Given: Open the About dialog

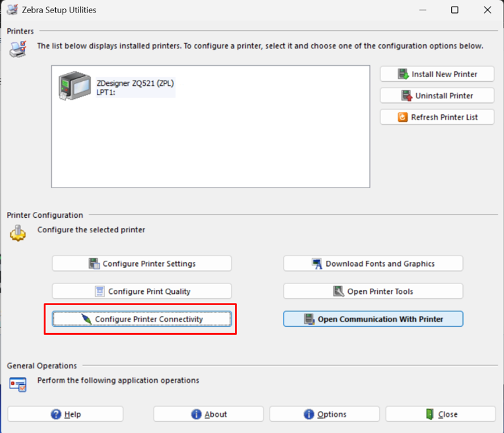Looking at the screenshot, I should click(x=208, y=414).
